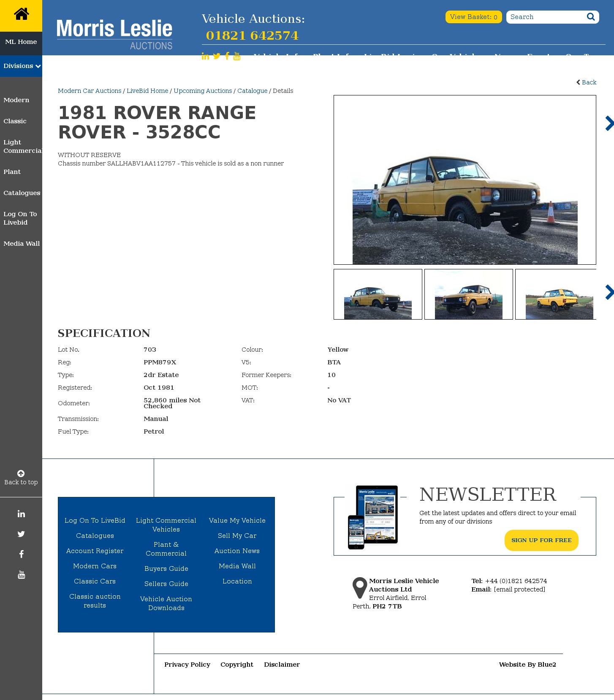Open footer Account Register link
Viewport: 614px width, 700px height.
pos(95,551)
